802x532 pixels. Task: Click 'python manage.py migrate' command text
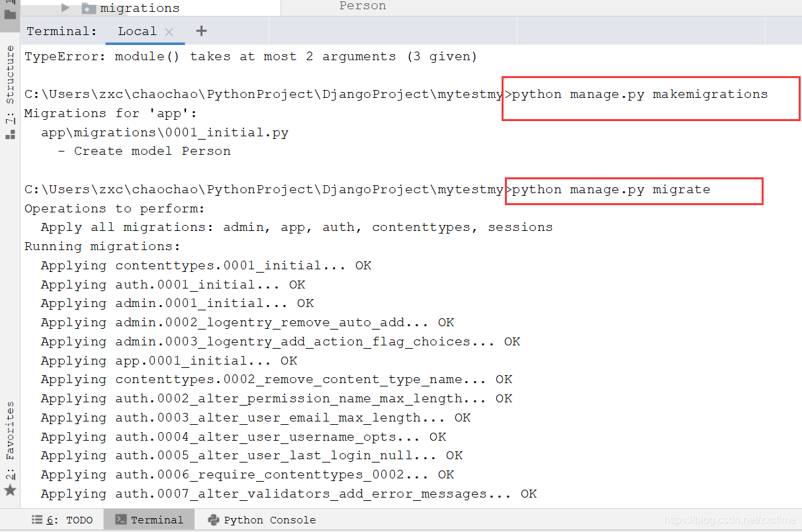611,190
